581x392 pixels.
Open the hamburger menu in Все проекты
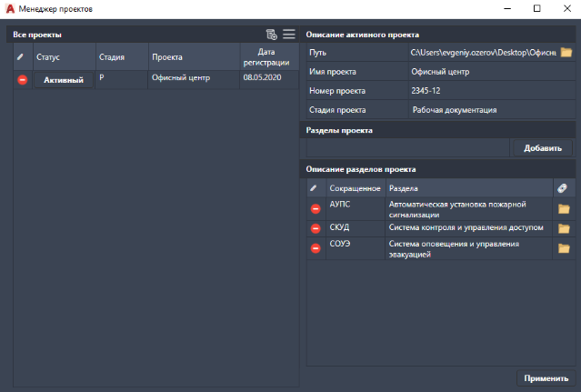[x=289, y=34]
